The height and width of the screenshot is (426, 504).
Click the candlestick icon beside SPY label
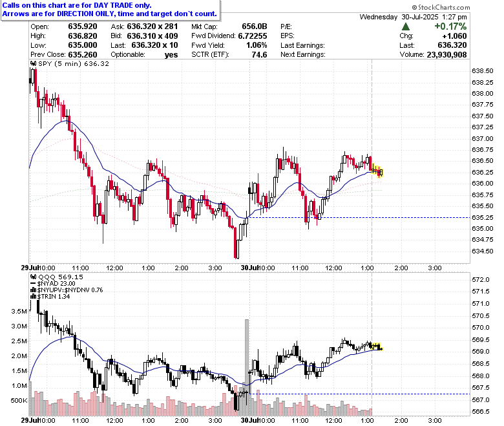(34, 63)
